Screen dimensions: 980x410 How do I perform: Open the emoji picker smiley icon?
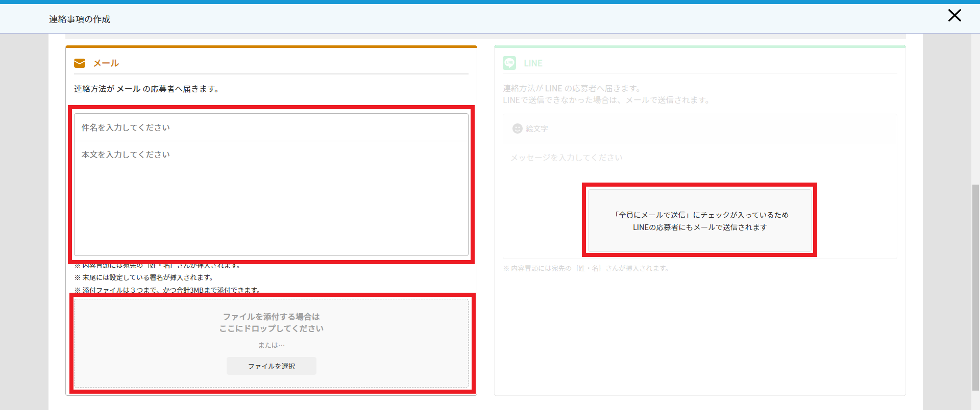(x=517, y=129)
